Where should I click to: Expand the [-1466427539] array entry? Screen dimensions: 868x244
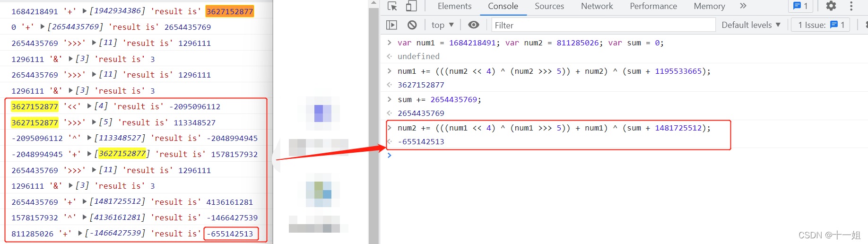point(80,234)
